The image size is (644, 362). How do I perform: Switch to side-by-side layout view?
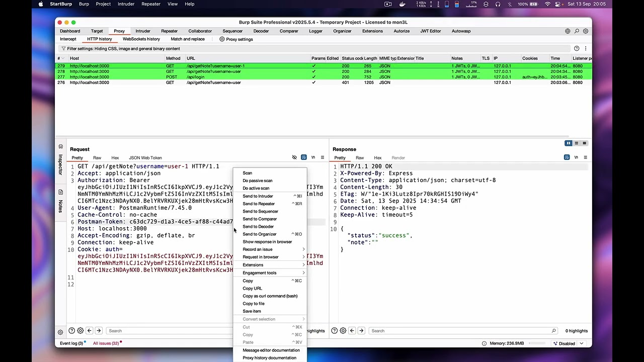pyautogui.click(x=569, y=143)
